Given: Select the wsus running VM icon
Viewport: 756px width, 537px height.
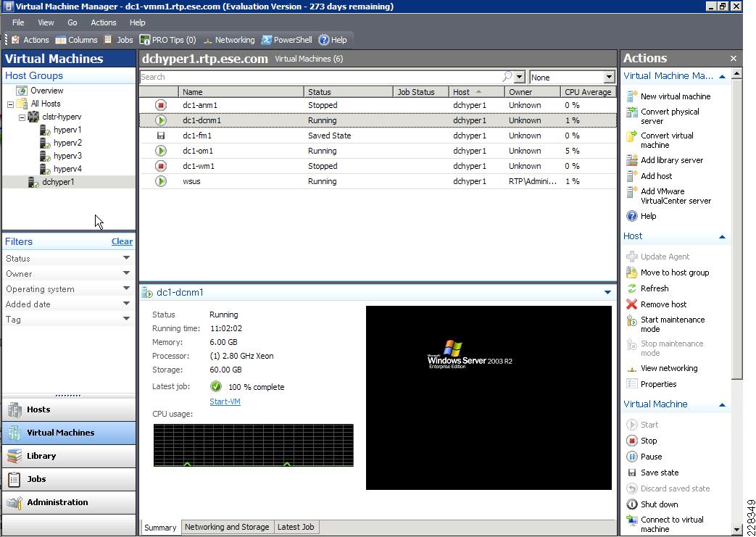Looking at the screenshot, I should click(161, 182).
